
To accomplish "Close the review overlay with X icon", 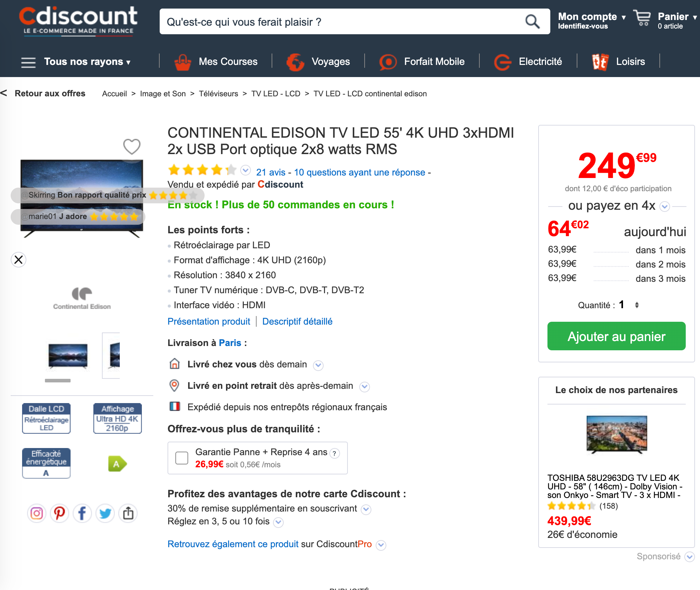I will click(x=19, y=259).
